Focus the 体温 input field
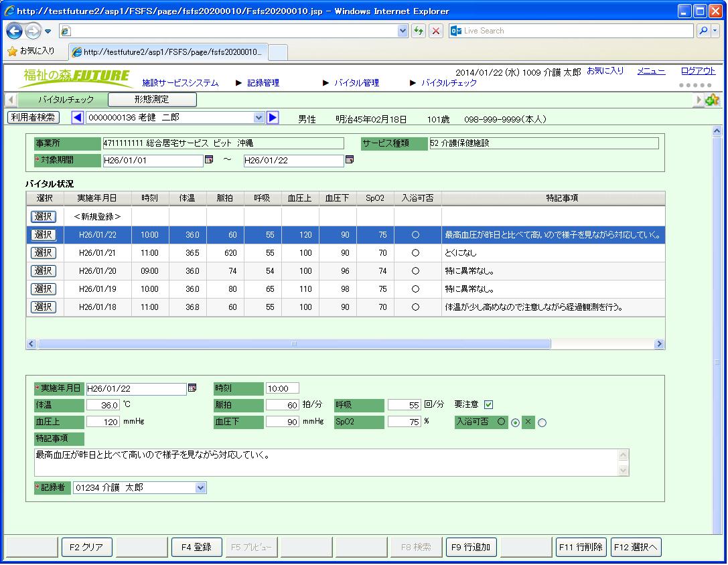The height and width of the screenshot is (565, 728). click(x=103, y=405)
